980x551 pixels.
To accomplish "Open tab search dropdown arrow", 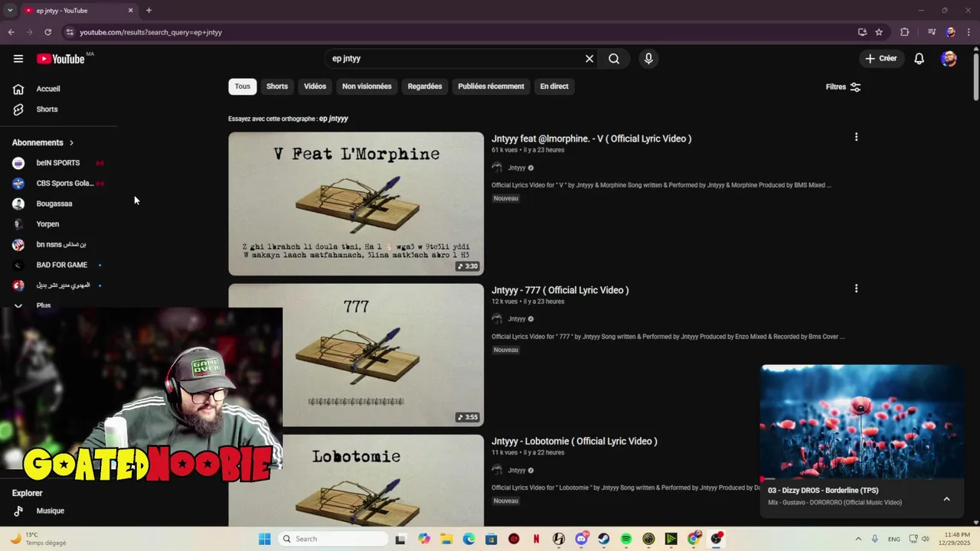I will [10, 11].
